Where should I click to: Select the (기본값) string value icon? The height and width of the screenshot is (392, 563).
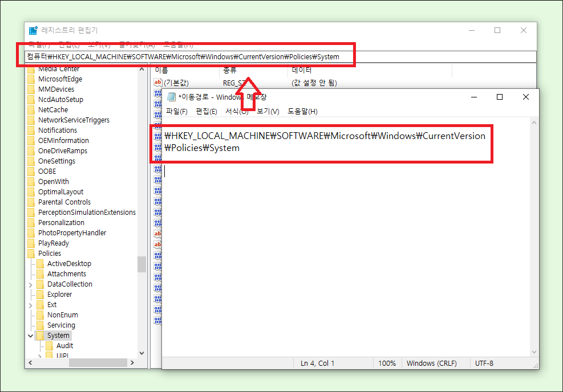coord(157,83)
